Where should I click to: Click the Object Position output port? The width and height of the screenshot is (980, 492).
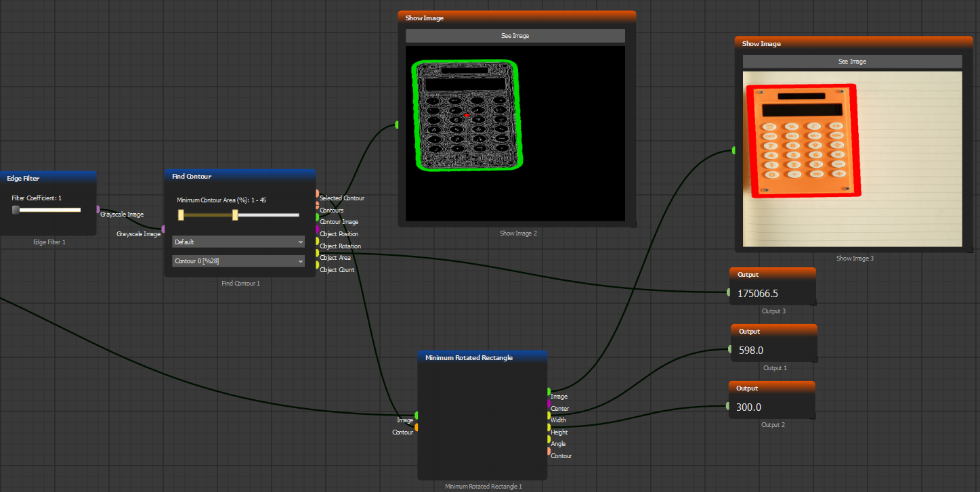tap(317, 229)
